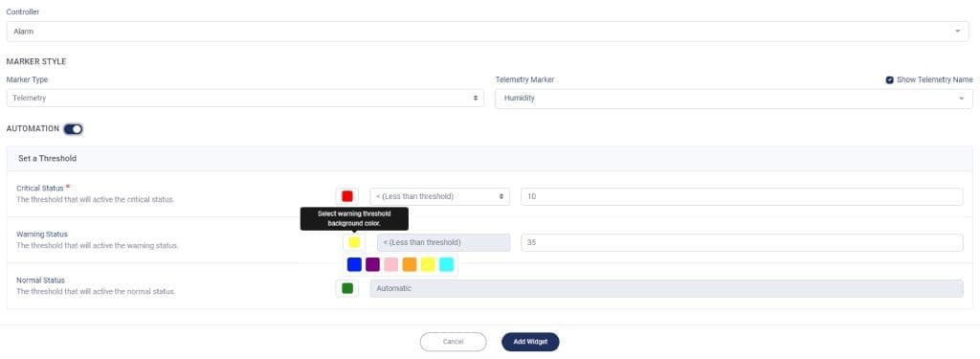Choose the pink swatch in the palette

click(391, 264)
